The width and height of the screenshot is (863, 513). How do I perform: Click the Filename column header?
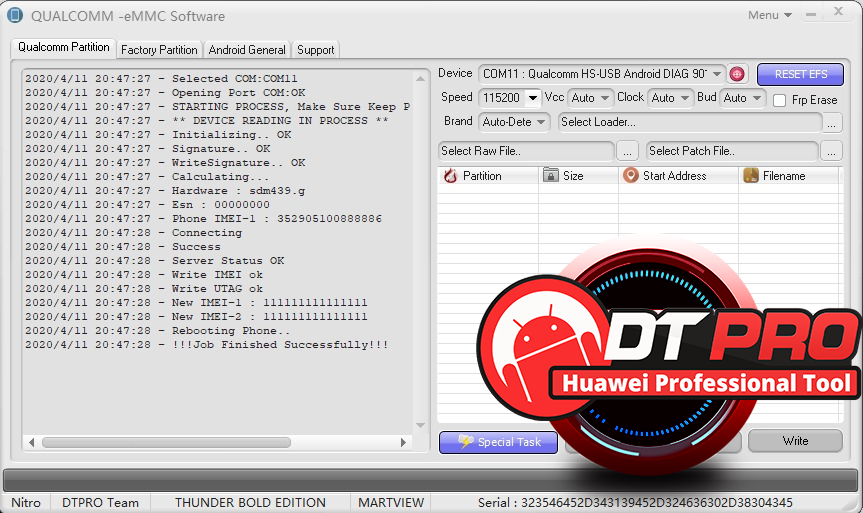[788, 176]
